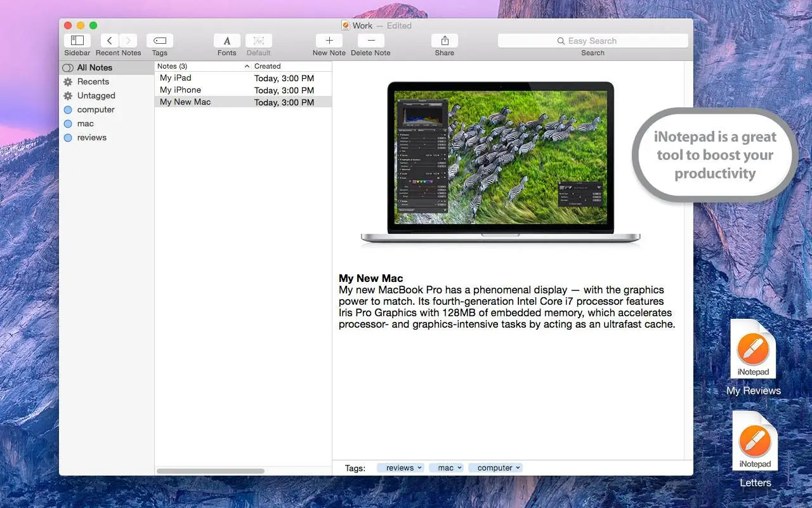The image size is (812, 508).
Task: Open the reviews tag dropdown
Action: point(400,468)
